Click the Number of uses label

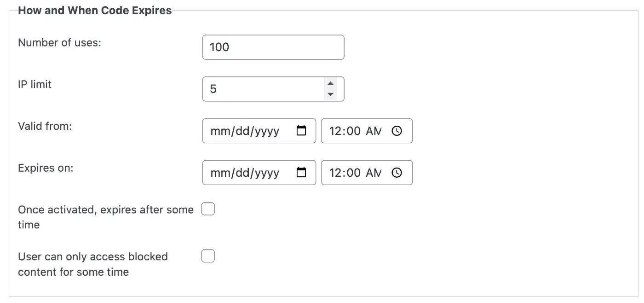pos(59,42)
